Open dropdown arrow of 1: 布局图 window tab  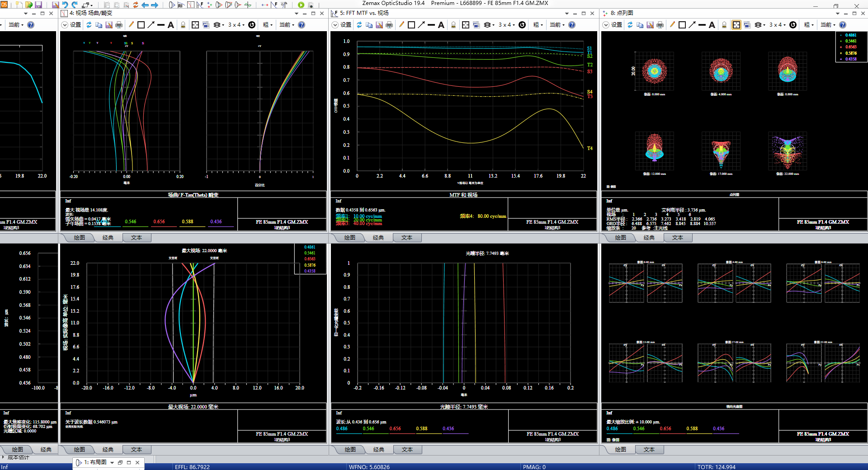[112, 462]
